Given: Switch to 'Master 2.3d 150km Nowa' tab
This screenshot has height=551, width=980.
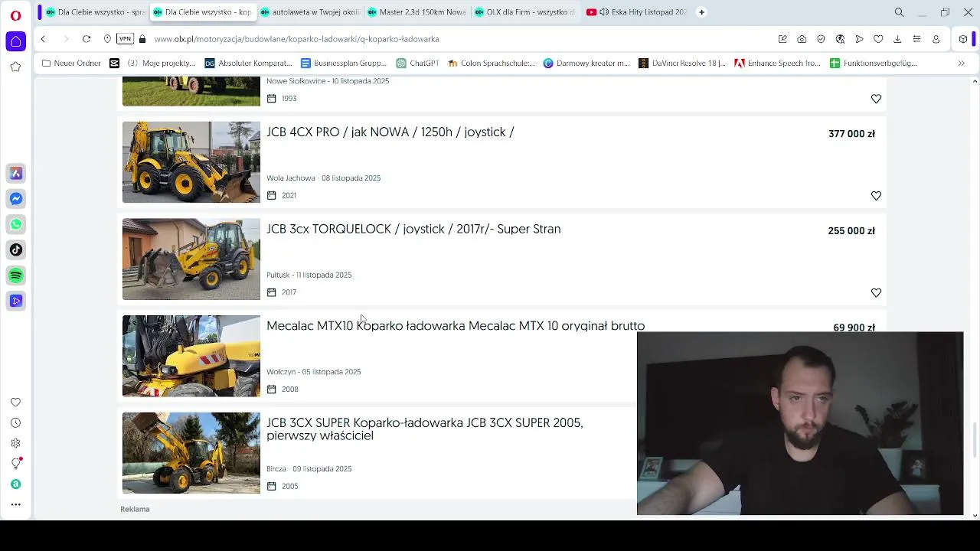Looking at the screenshot, I should [416, 12].
